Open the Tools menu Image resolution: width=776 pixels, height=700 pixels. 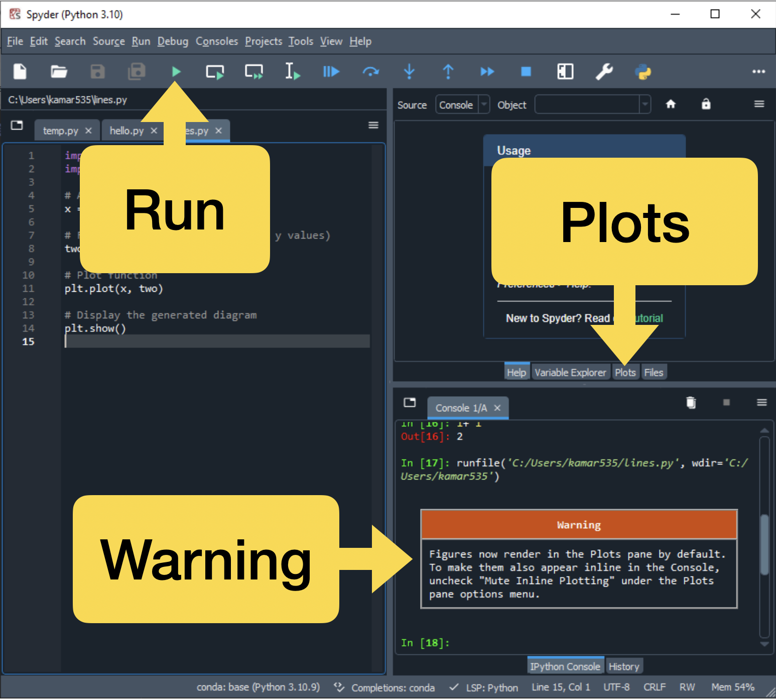(x=301, y=42)
